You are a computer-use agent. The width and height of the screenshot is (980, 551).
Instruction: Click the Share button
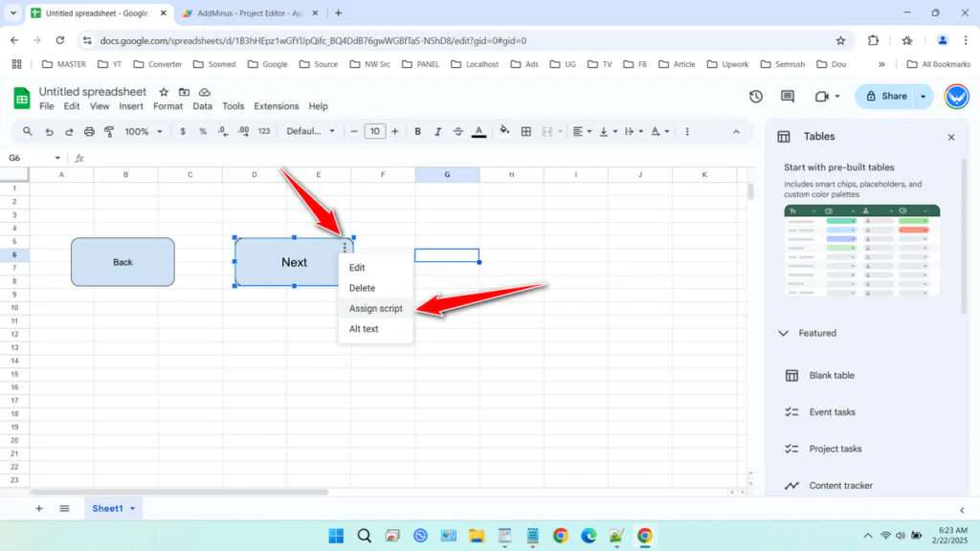pos(890,96)
